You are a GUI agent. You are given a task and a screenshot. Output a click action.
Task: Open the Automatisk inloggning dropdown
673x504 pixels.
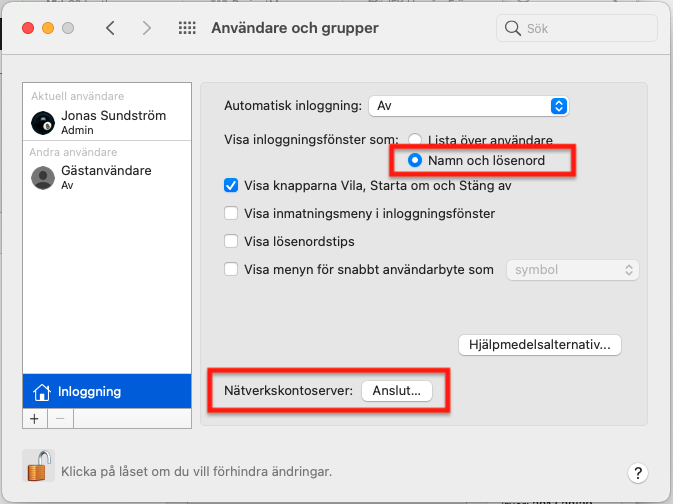[x=469, y=106]
